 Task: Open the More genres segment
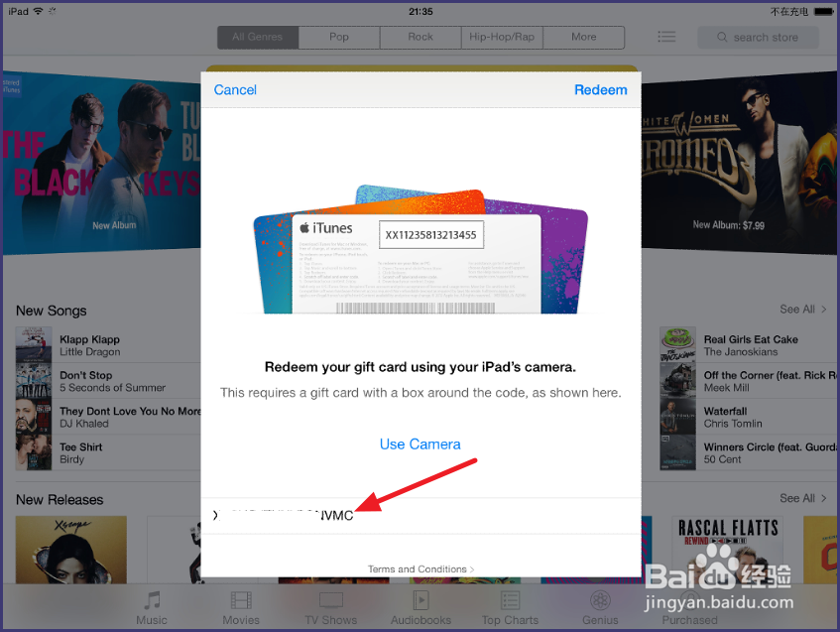(x=584, y=37)
